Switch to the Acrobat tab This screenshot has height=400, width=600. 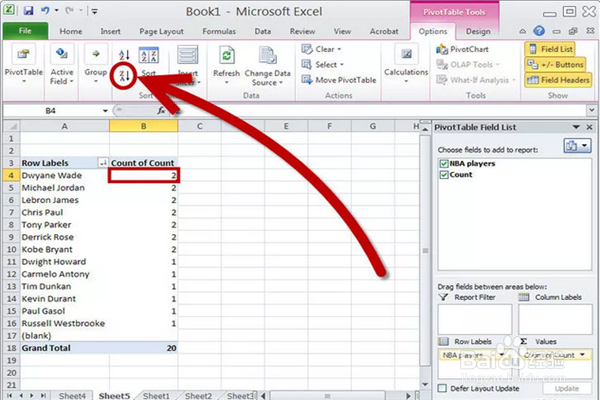tap(384, 31)
